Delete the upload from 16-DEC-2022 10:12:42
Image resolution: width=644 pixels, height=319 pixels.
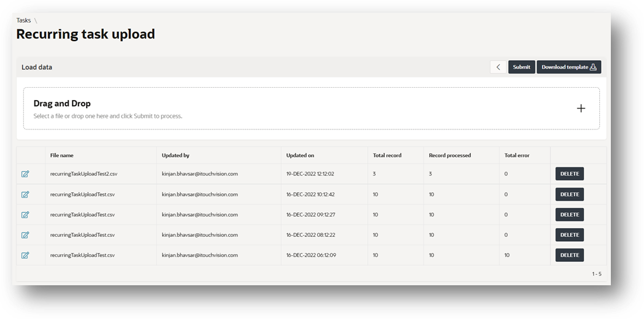pos(570,194)
